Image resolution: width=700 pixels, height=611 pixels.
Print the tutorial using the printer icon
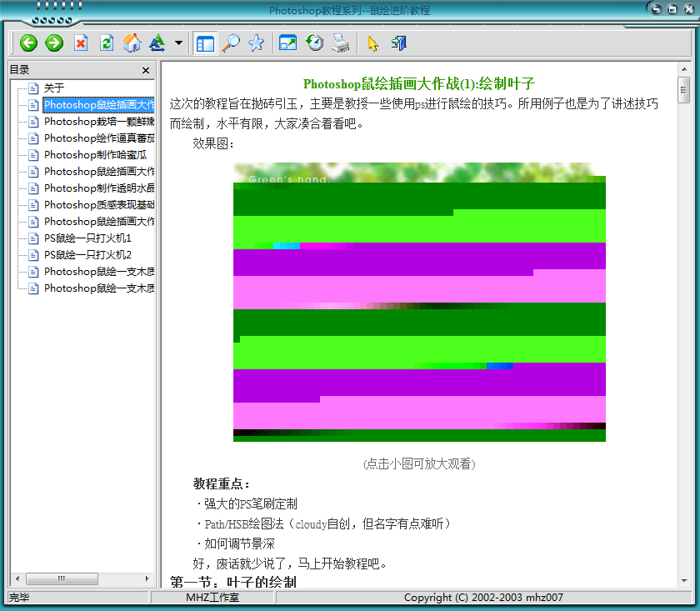pos(340,43)
